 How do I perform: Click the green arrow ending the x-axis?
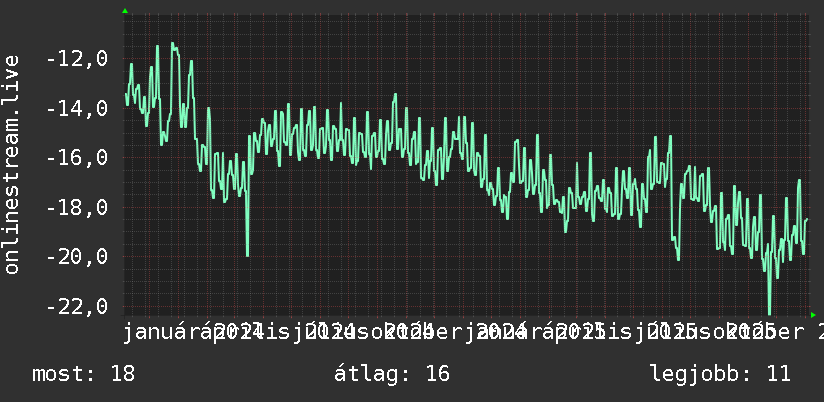point(813,315)
